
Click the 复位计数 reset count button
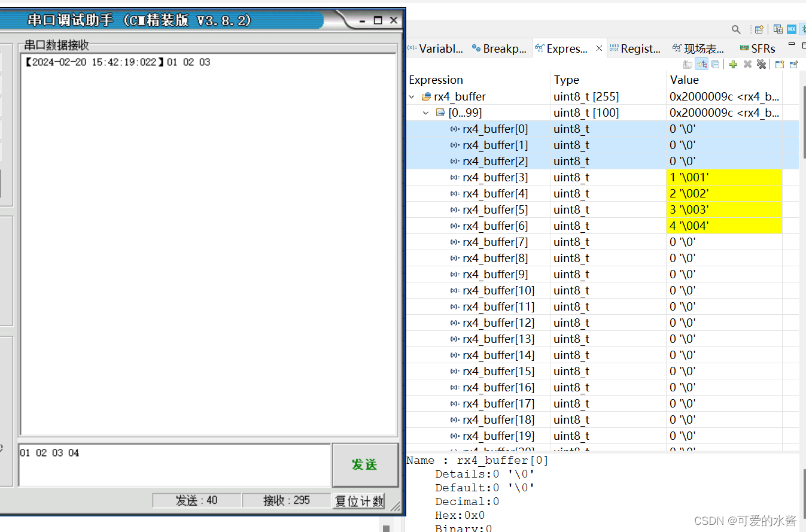coord(358,501)
